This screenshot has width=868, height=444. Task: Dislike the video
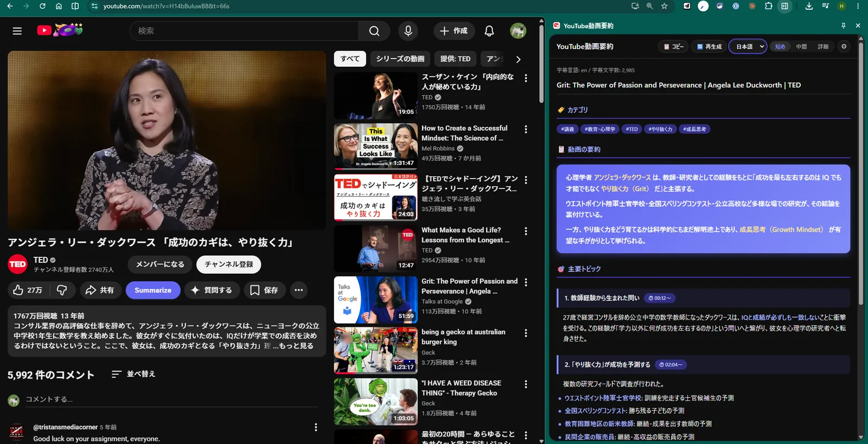(62, 290)
